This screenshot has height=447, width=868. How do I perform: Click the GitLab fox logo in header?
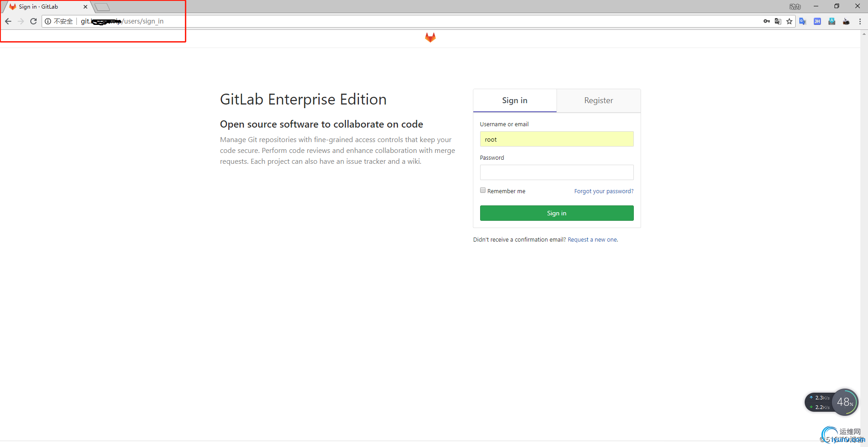click(x=430, y=38)
